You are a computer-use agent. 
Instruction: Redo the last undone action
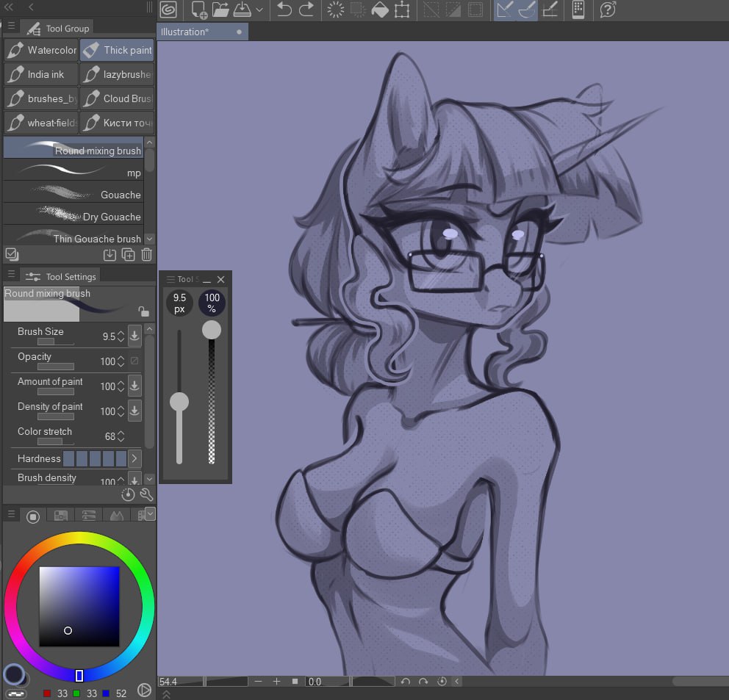tap(306, 10)
